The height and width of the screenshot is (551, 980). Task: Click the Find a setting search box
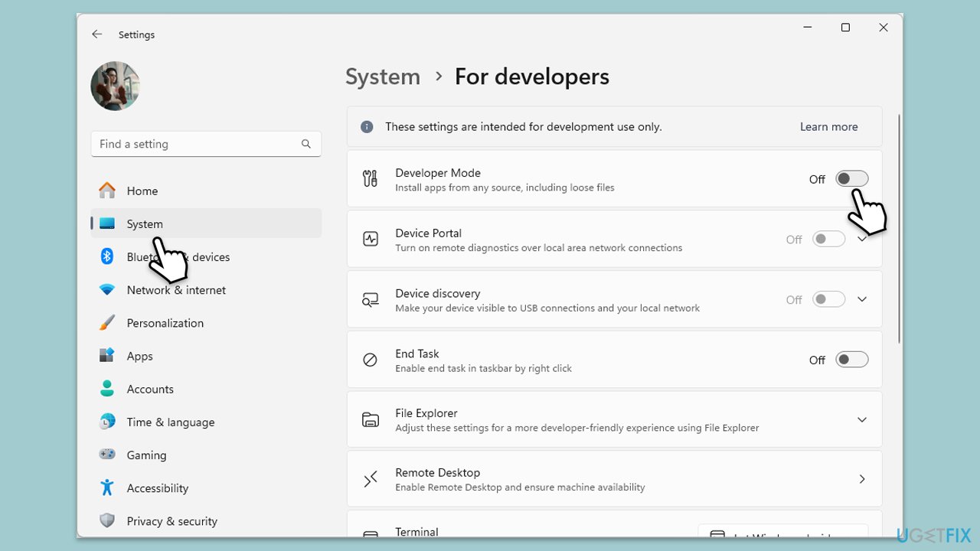click(206, 144)
